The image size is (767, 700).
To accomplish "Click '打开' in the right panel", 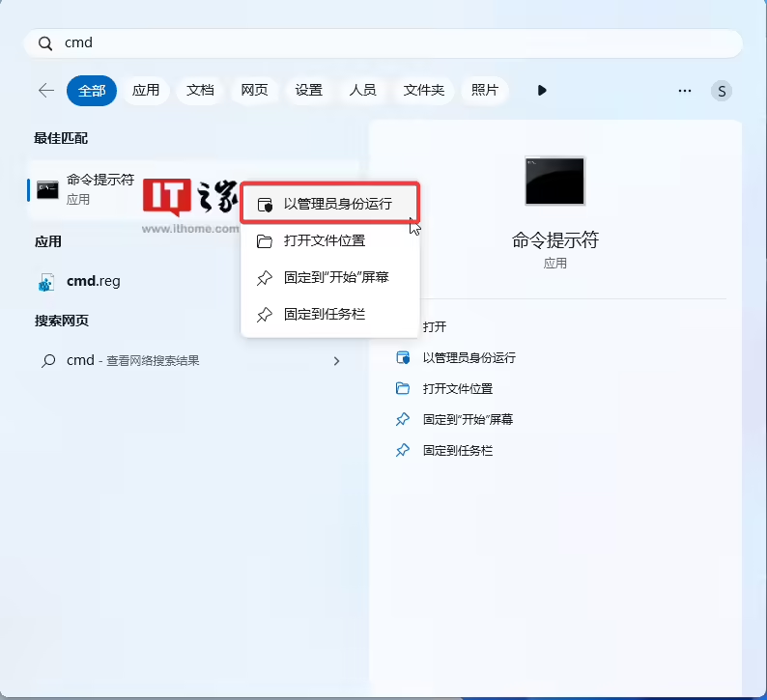I will (435, 327).
